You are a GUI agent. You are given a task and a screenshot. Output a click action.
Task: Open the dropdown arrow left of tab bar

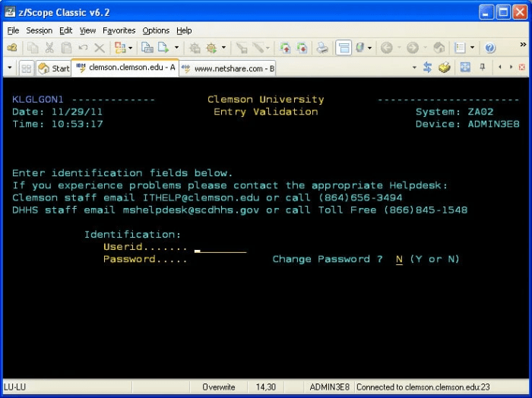(x=9, y=68)
